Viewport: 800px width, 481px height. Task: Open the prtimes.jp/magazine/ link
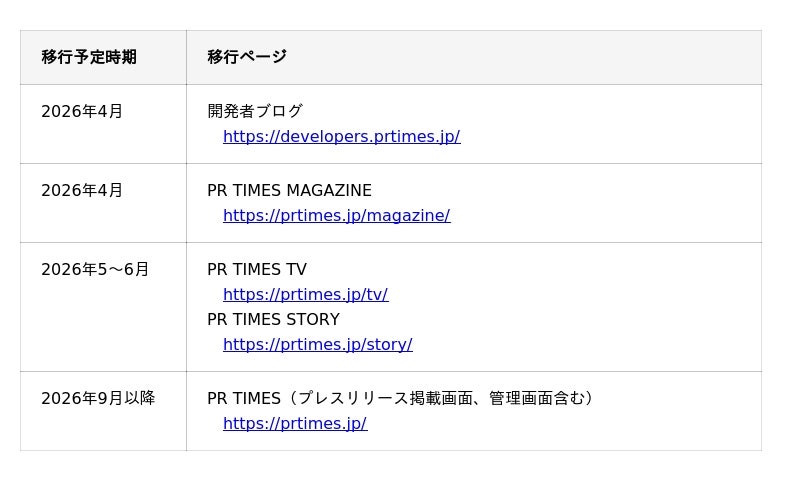(336, 216)
